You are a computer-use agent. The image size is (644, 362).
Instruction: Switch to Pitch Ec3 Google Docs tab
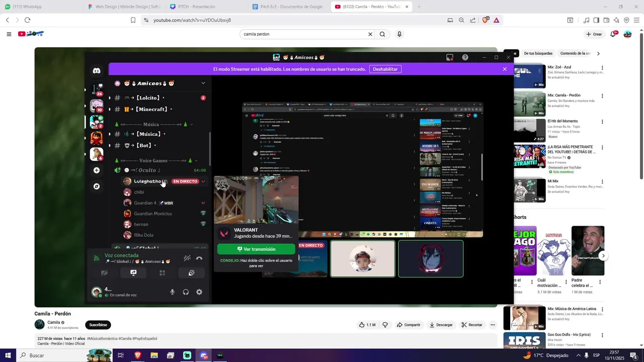[289, 7]
